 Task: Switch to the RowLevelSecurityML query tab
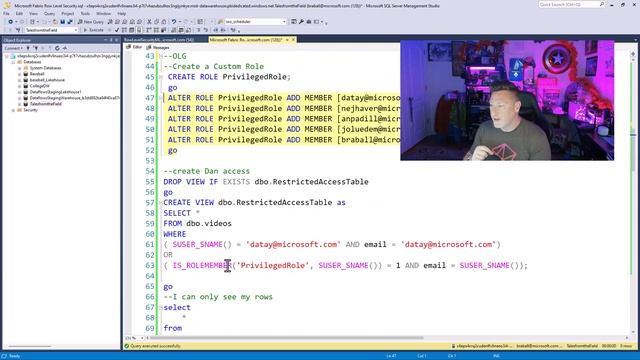coord(159,40)
